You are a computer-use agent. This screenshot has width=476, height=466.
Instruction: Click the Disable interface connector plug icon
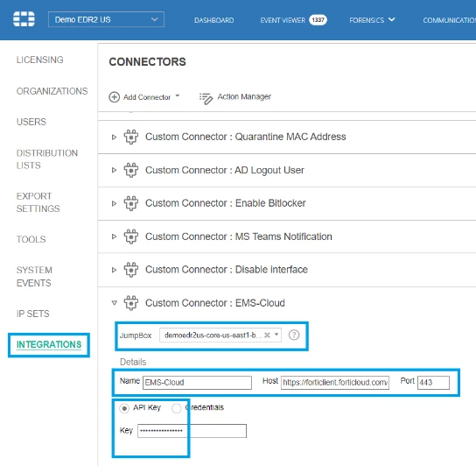(131, 269)
